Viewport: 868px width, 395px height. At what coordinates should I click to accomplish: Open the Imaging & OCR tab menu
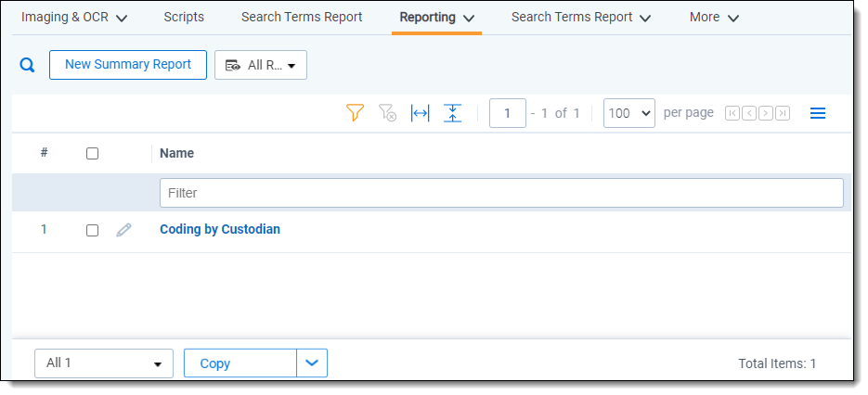point(74,18)
